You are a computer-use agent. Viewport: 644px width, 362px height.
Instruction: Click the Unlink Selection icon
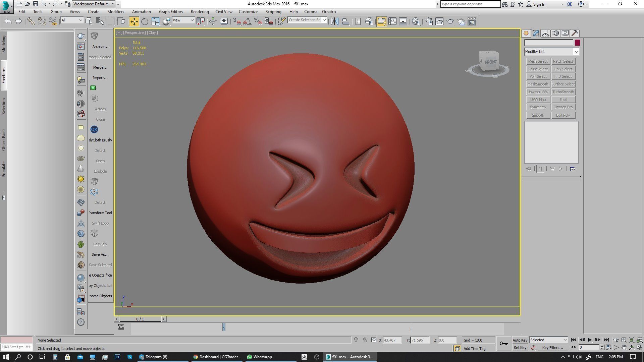(42, 21)
